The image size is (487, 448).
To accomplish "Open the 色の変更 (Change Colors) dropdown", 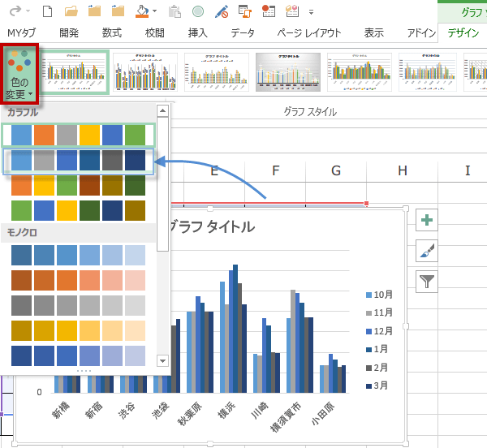I will pos(22,74).
